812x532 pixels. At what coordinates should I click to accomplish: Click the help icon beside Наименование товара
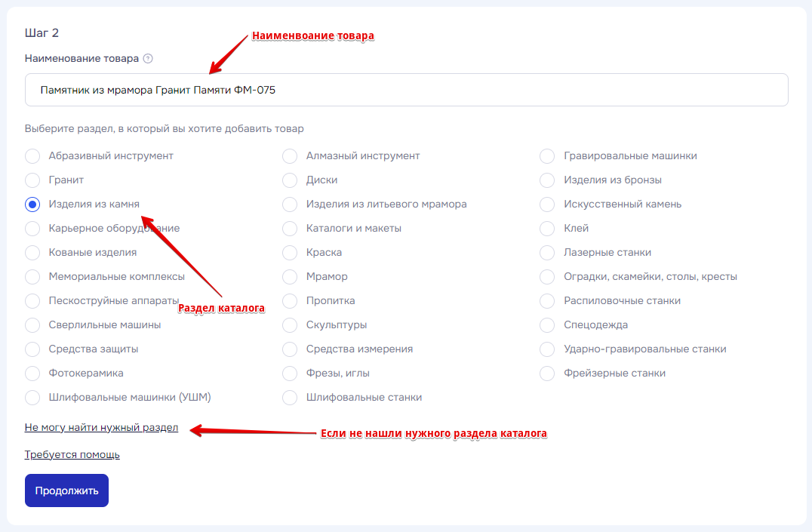point(148,59)
